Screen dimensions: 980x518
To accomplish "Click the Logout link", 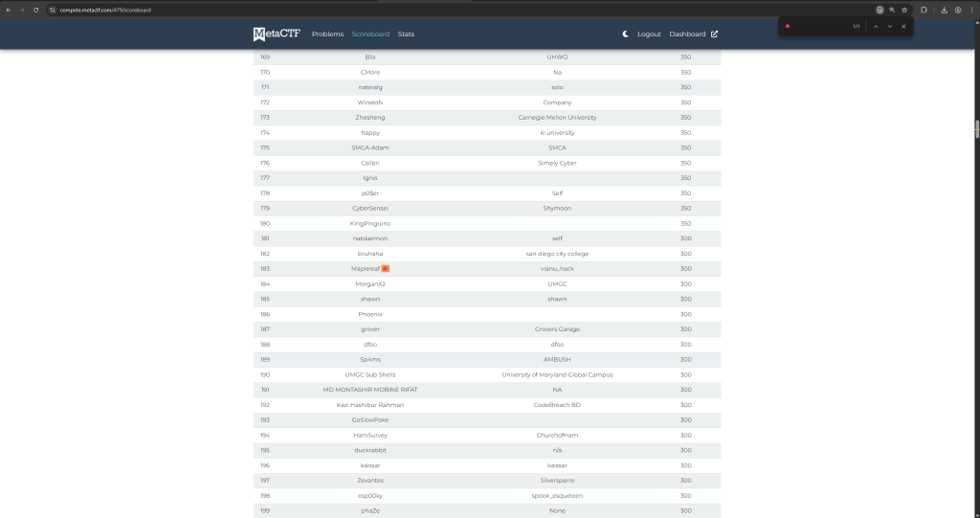I will point(649,34).
